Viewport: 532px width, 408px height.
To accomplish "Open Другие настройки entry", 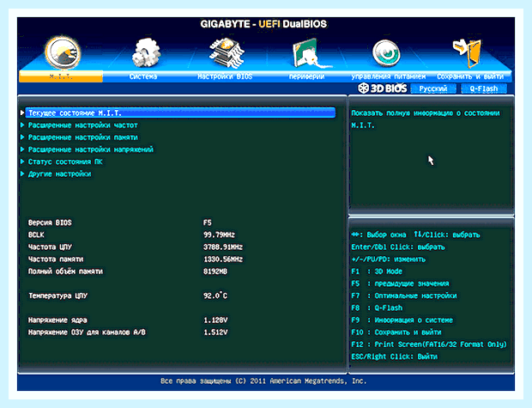I will click(x=59, y=174).
